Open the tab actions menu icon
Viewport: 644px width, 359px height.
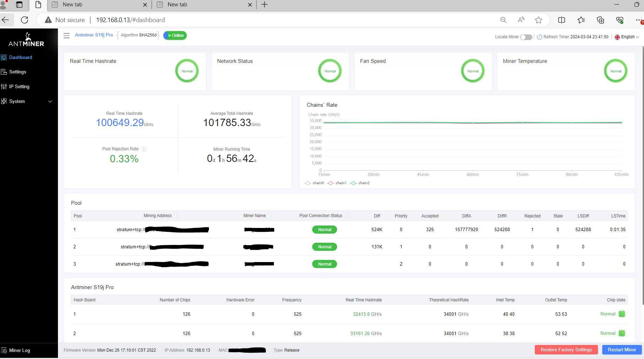19,5
